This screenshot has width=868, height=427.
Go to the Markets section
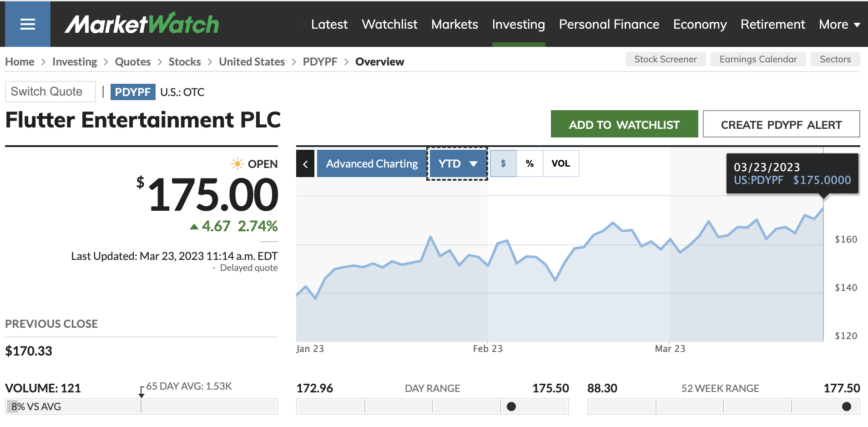coord(454,24)
